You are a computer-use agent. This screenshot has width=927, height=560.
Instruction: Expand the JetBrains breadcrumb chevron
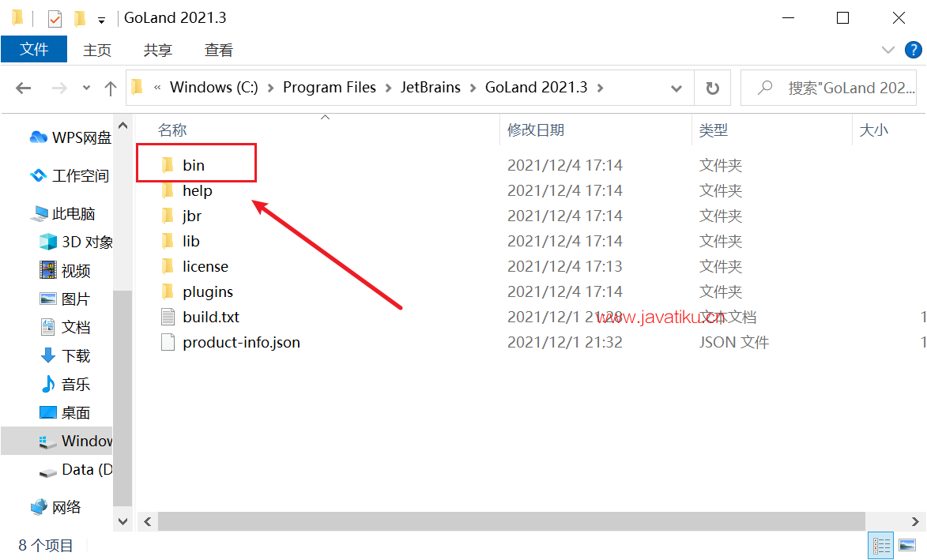[473, 88]
